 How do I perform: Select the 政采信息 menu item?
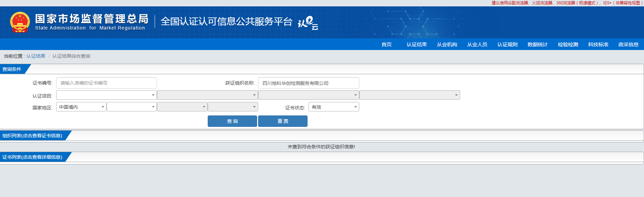(629, 44)
